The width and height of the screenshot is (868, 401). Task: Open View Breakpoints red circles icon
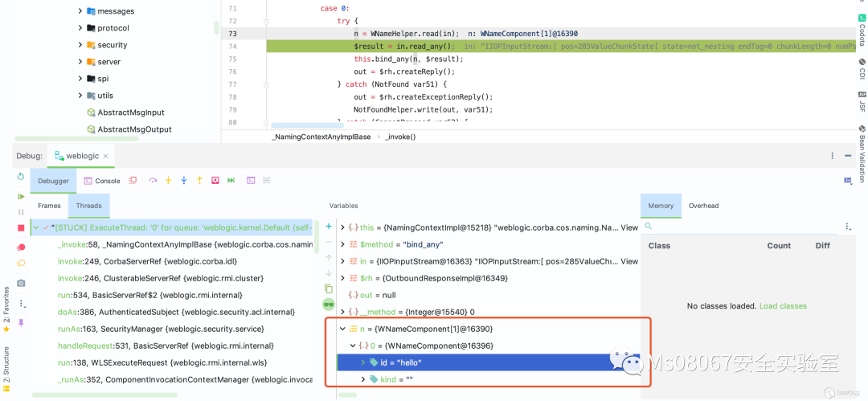click(21, 247)
